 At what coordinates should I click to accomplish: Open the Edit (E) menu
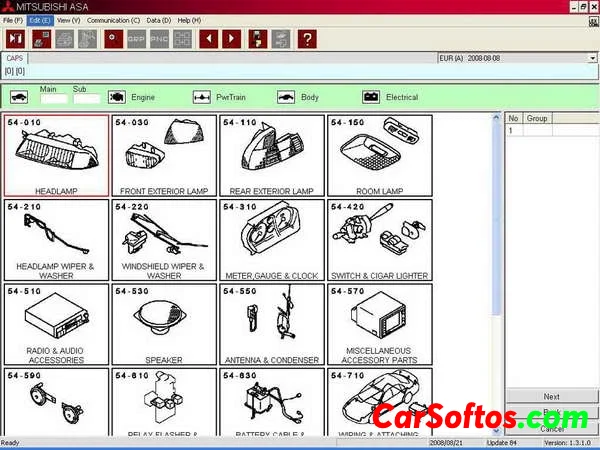pyautogui.click(x=40, y=20)
